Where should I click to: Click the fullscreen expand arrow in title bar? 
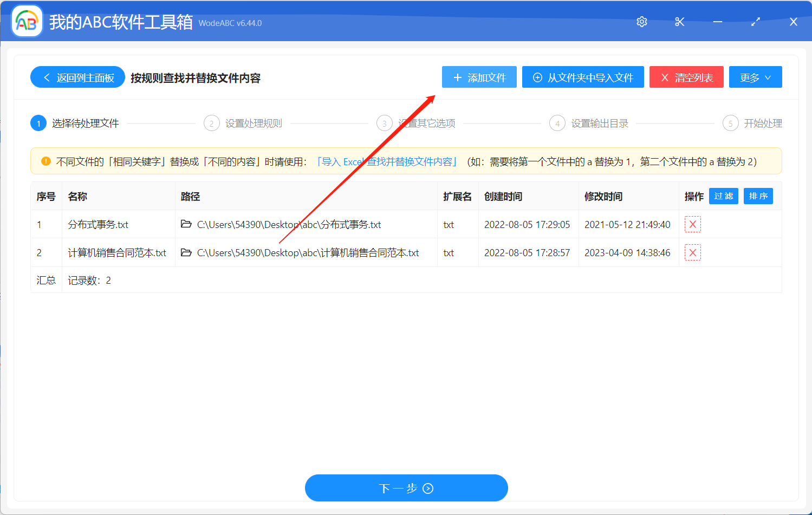pos(755,22)
